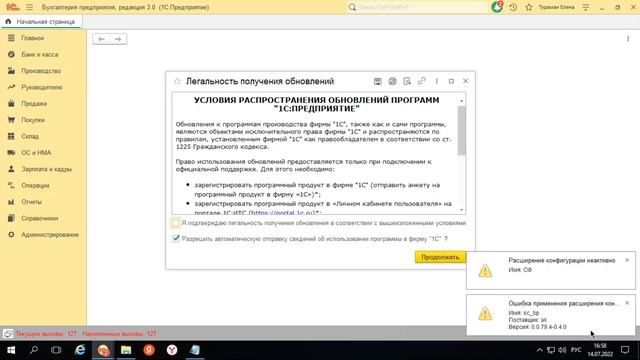Open the history clock icon in title bar
This screenshot has height=360, width=640.
coord(513,7)
